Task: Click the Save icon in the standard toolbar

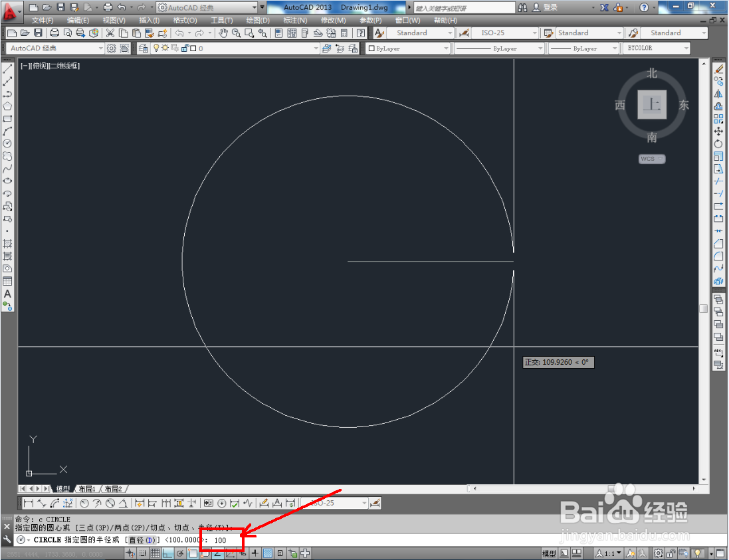Action: pos(39,33)
